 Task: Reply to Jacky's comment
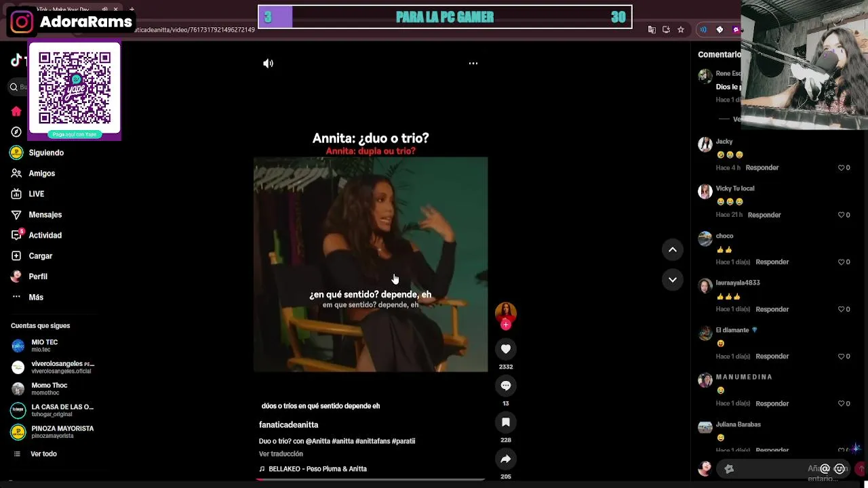pos(762,168)
